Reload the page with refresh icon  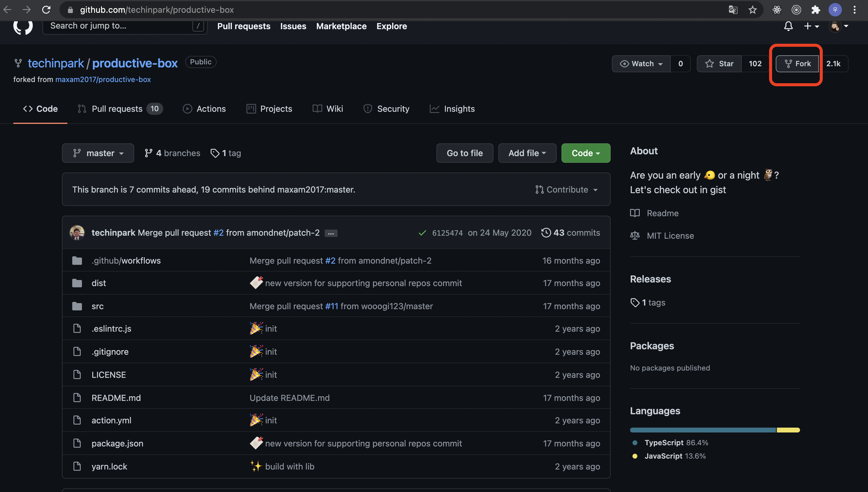46,10
